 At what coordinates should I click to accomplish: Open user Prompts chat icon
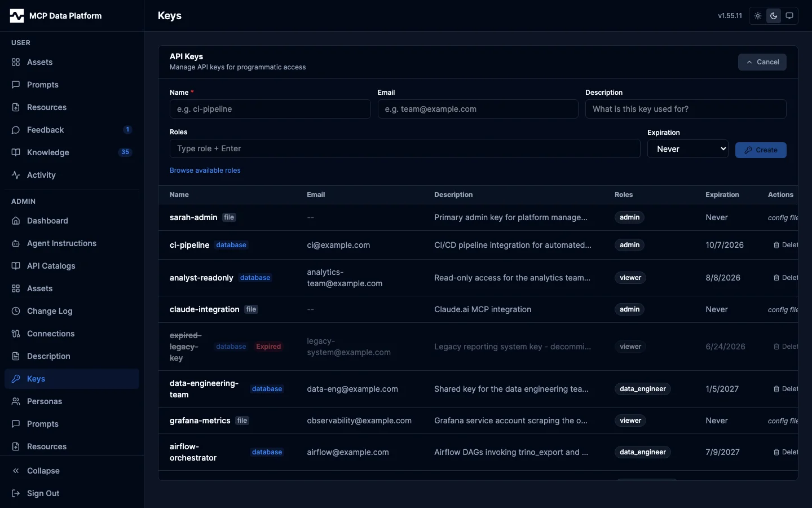[16, 85]
